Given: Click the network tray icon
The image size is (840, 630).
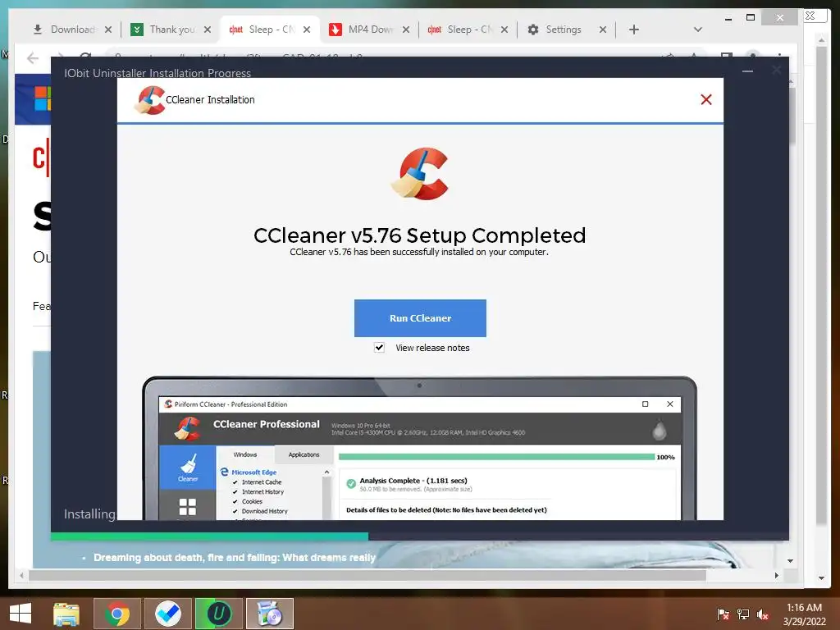Looking at the screenshot, I should pos(743,614).
